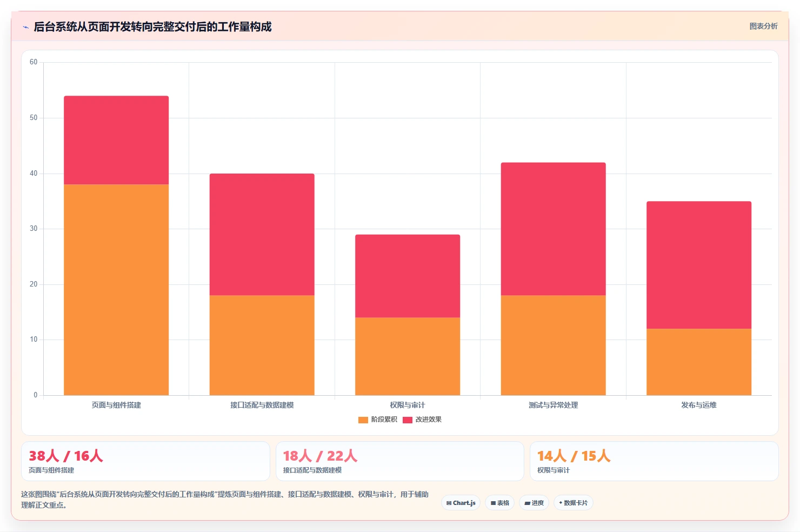The image size is (800, 532).
Task: Click the y-axis value 10
Action: click(34, 340)
